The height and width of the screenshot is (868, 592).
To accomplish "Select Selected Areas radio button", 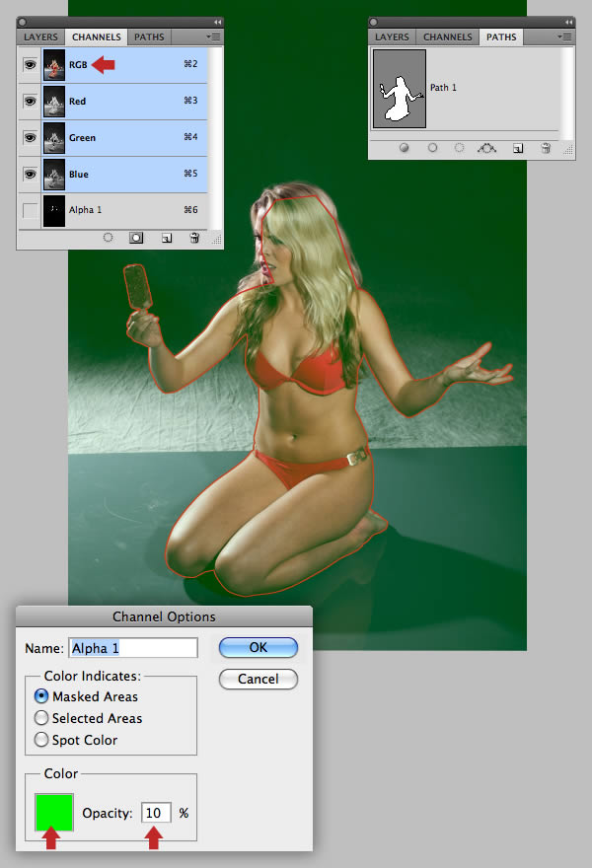I will 41,718.
